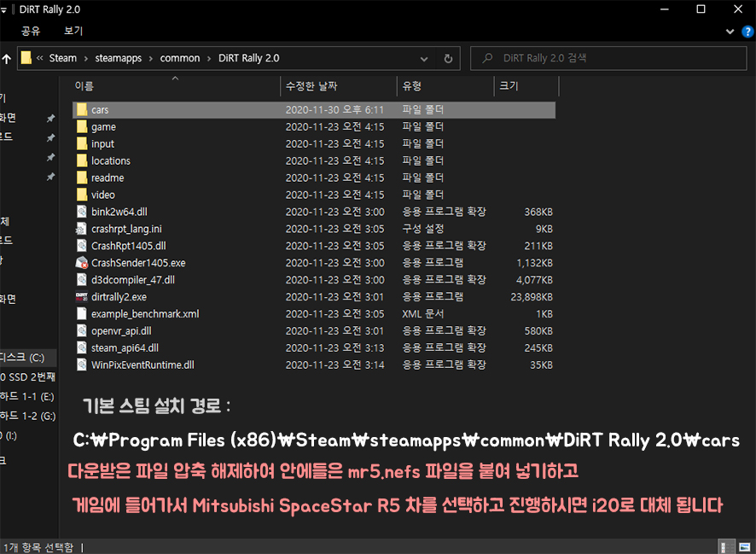Image resolution: width=756 pixels, height=554 pixels.
Task: Click the input folder icon
Action: tap(82, 143)
